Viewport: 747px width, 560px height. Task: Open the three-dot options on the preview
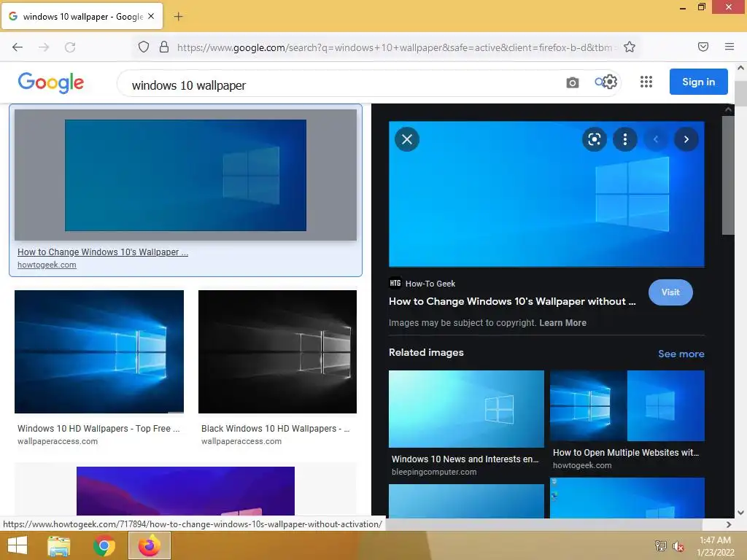coord(625,139)
